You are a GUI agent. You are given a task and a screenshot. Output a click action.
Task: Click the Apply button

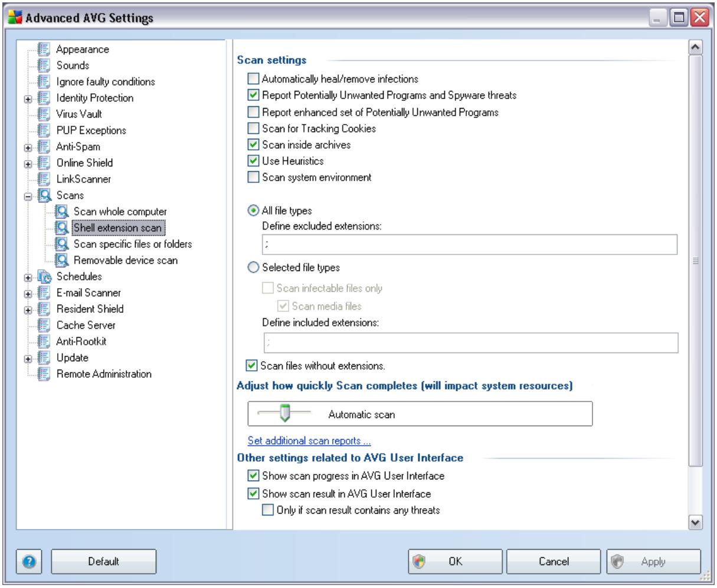click(x=654, y=561)
